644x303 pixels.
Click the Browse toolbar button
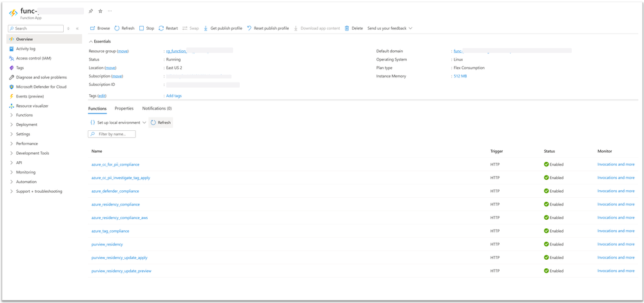(x=100, y=28)
